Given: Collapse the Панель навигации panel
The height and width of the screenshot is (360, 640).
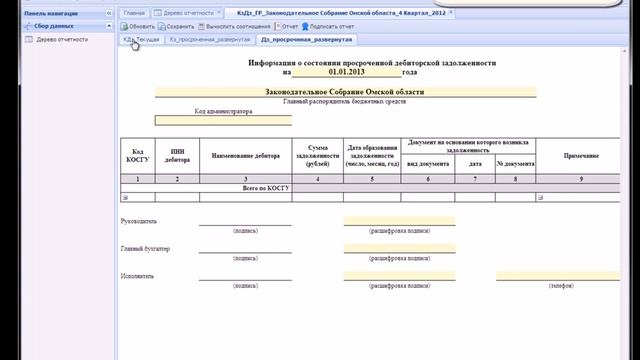Looking at the screenshot, I should pyautogui.click(x=109, y=13).
